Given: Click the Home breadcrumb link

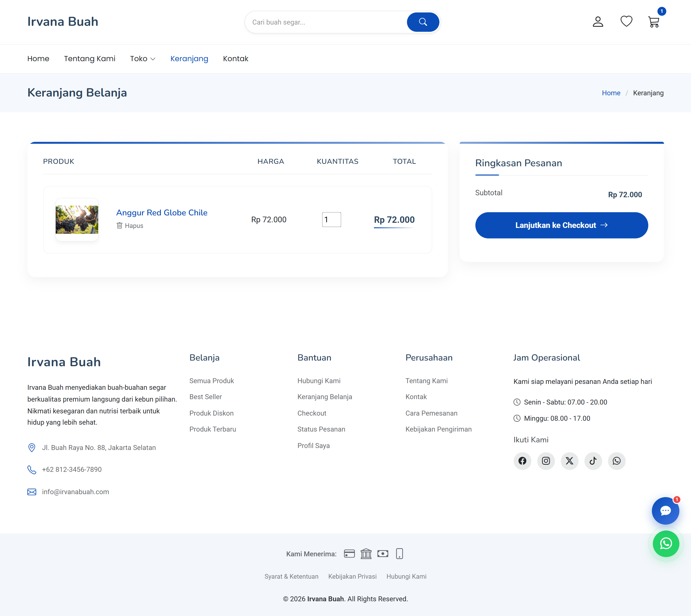Looking at the screenshot, I should pos(611,93).
